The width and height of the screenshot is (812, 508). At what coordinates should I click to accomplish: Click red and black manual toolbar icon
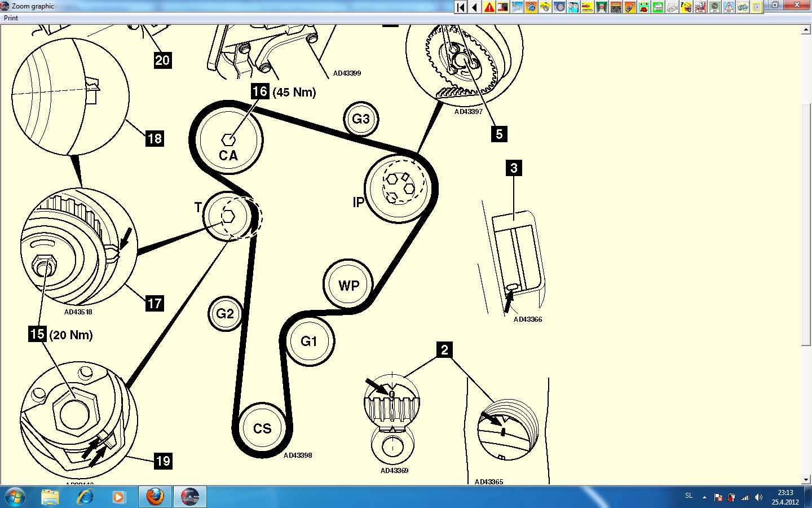[503, 7]
